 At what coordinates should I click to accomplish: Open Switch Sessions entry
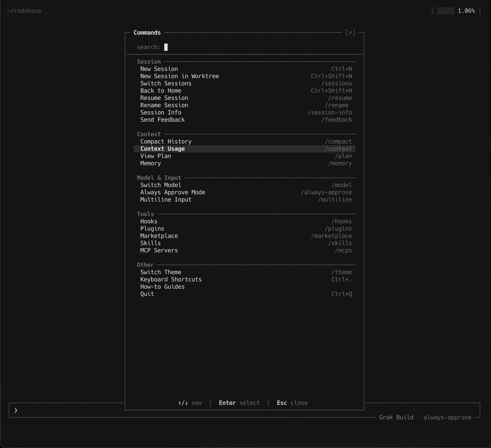pos(244,84)
